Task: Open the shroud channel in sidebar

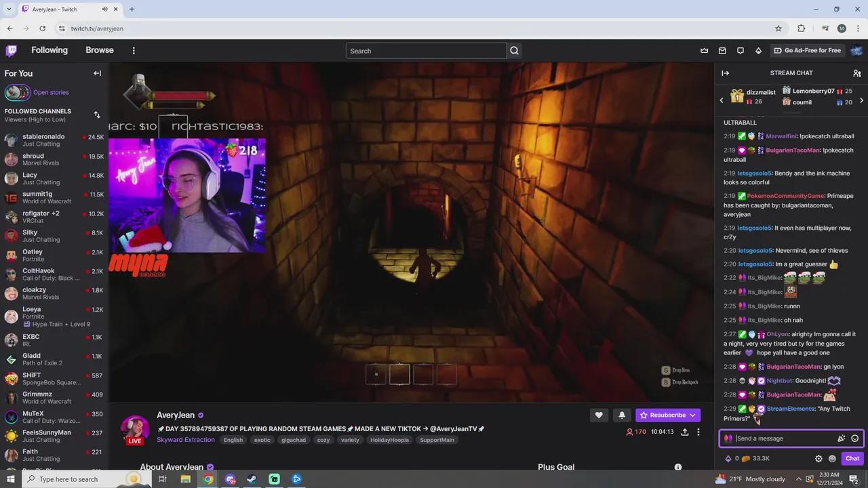Action: [x=54, y=159]
